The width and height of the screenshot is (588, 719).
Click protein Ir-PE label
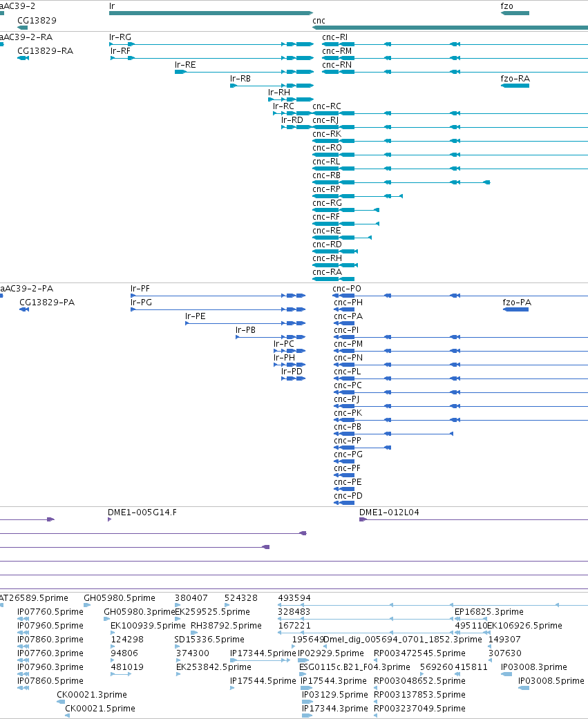[196, 316]
